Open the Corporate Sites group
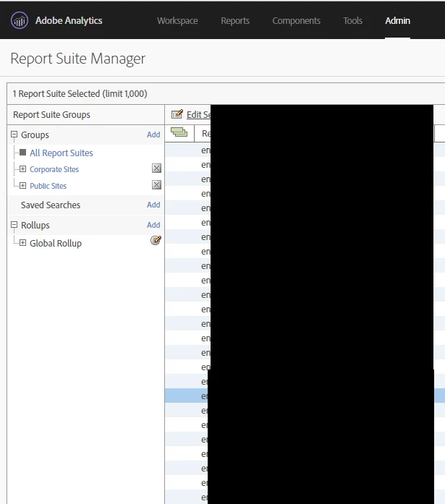The width and height of the screenshot is (445, 504). coord(54,169)
